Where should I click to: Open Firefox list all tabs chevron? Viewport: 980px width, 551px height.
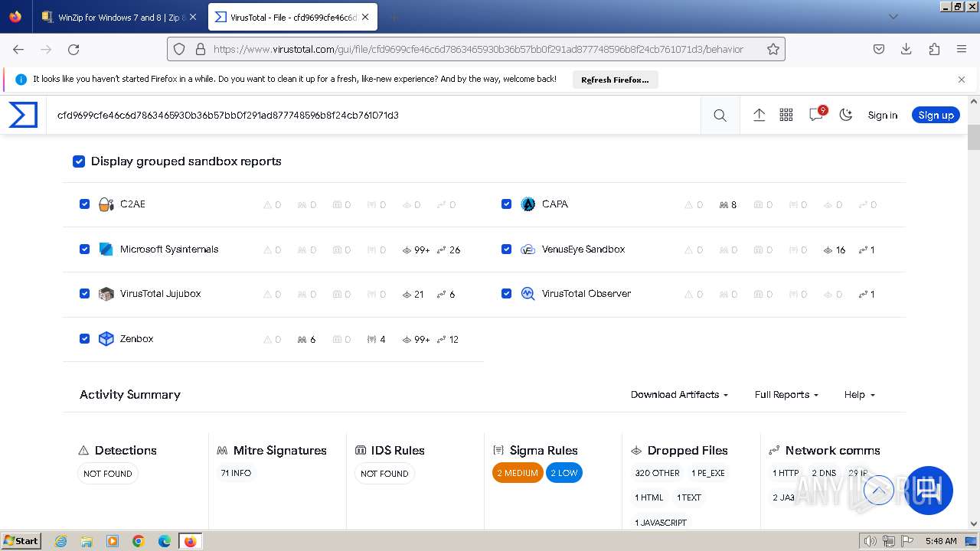(x=893, y=17)
